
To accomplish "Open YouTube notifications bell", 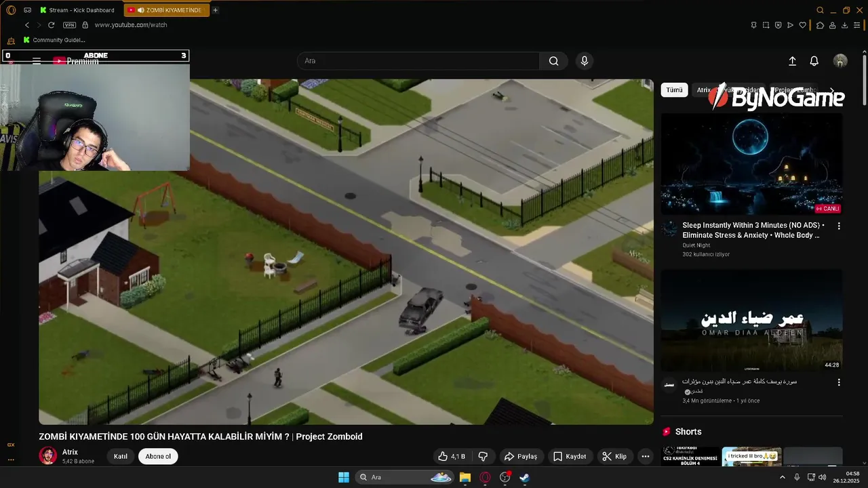I will click(x=814, y=61).
